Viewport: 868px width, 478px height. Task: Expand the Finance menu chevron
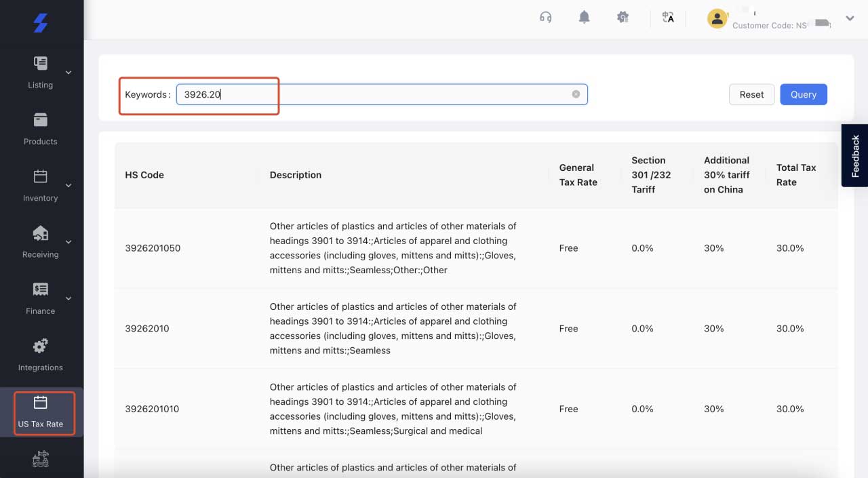click(x=68, y=297)
